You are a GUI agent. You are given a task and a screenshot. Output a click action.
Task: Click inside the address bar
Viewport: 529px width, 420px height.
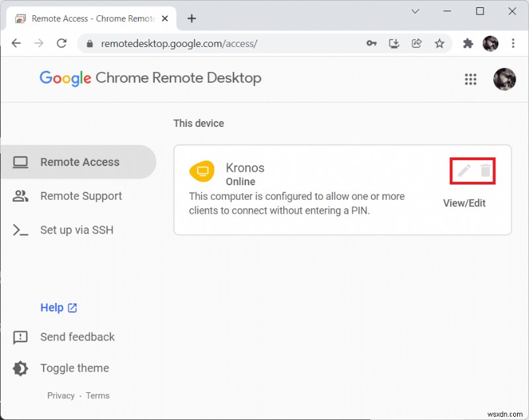coord(198,43)
